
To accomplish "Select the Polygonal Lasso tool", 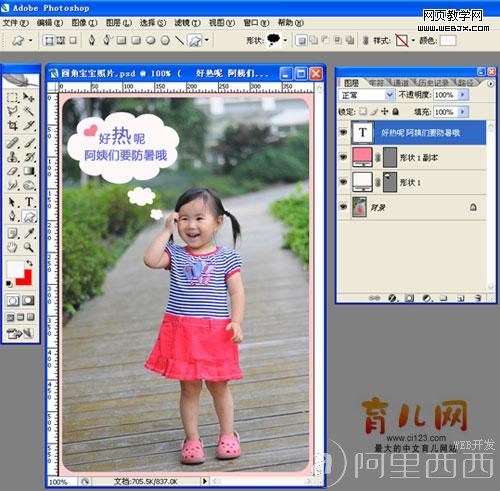I will [13, 112].
